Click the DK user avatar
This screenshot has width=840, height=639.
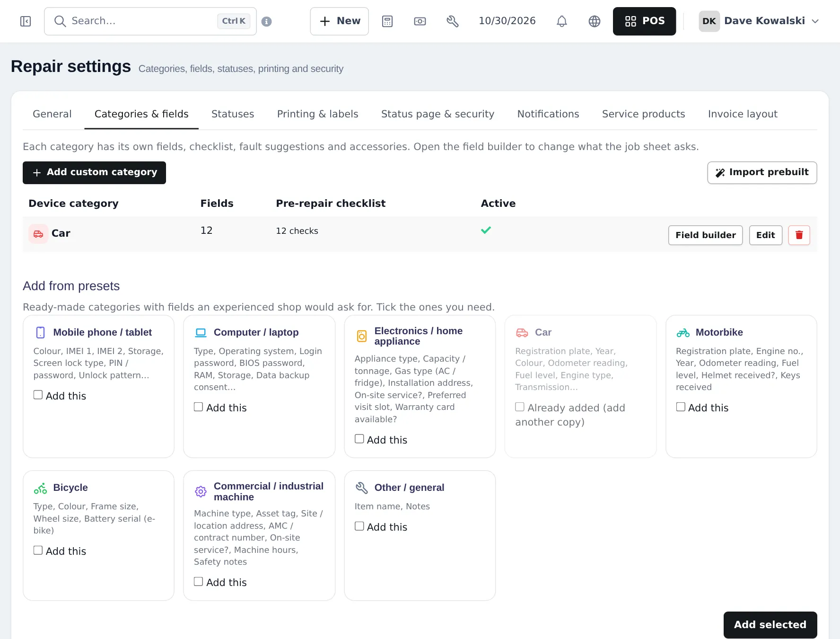click(709, 21)
